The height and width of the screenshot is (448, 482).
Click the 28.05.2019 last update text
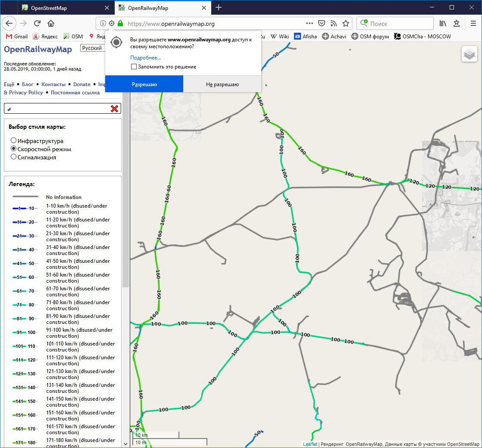tap(42, 69)
